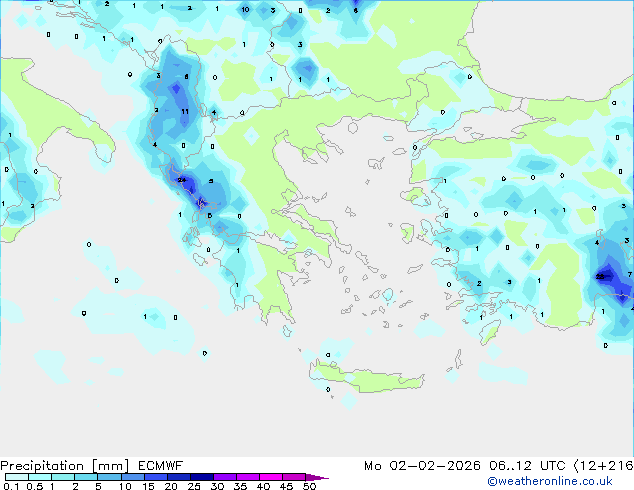Click the '0.1' legend scale value
634x490 pixels.
tap(11, 486)
